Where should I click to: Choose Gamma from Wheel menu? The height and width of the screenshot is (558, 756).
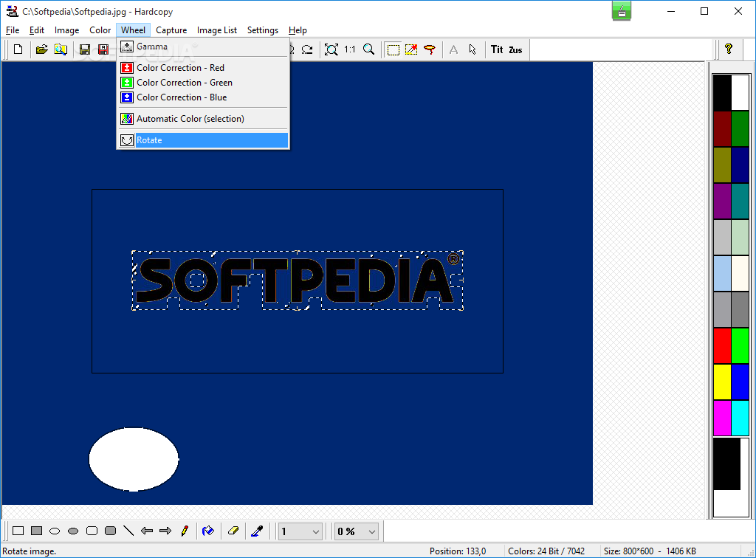[203, 46]
